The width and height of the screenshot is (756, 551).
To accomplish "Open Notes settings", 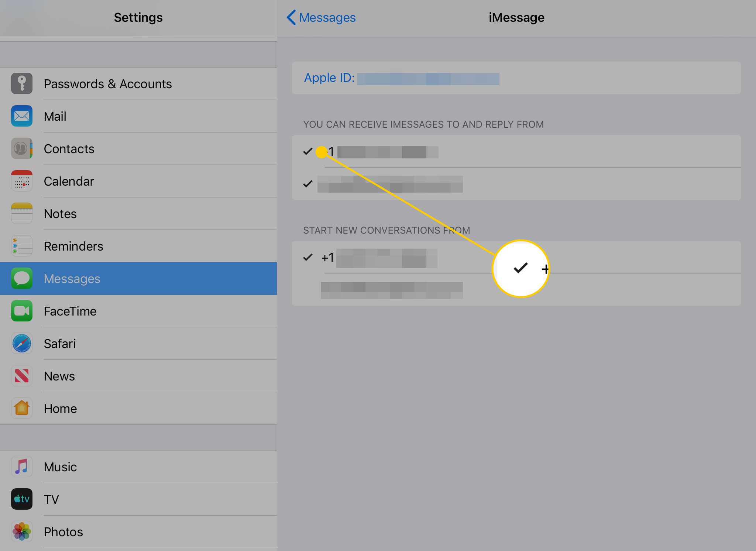I will pyautogui.click(x=138, y=214).
